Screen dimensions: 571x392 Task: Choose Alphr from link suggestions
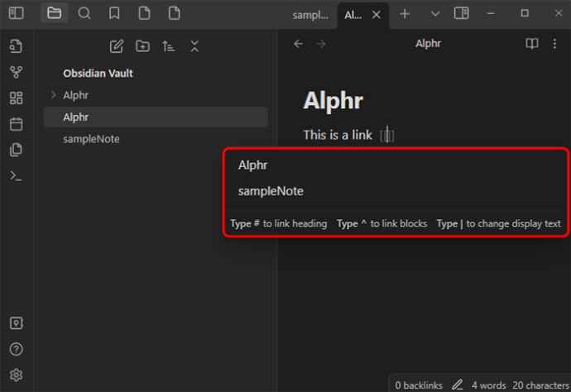coord(396,165)
